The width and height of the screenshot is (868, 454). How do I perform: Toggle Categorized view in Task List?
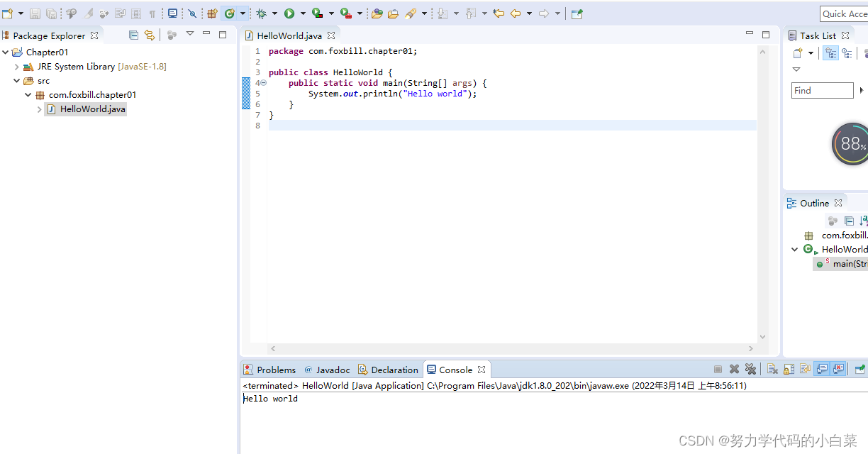tap(830, 53)
